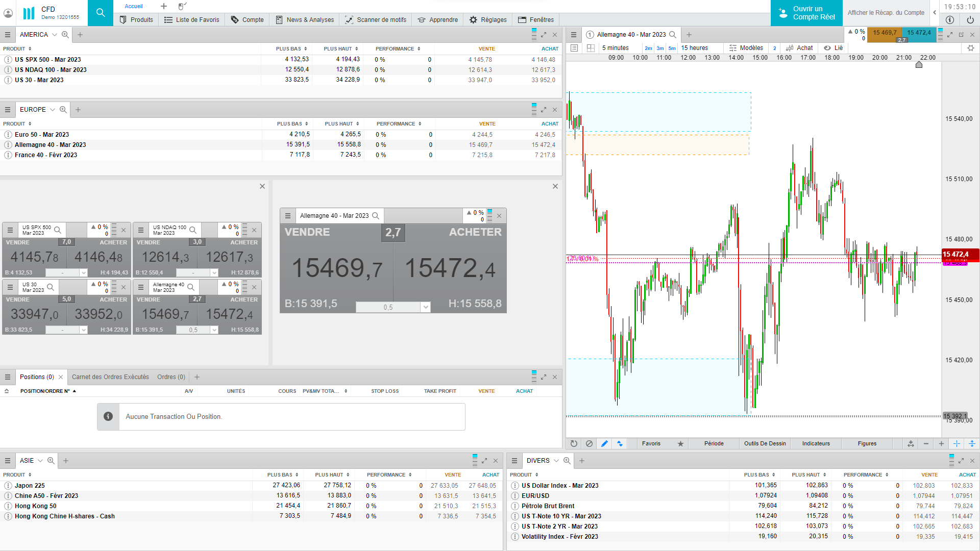
Task: Select the pencil drawing tool on chart
Action: [604, 443]
